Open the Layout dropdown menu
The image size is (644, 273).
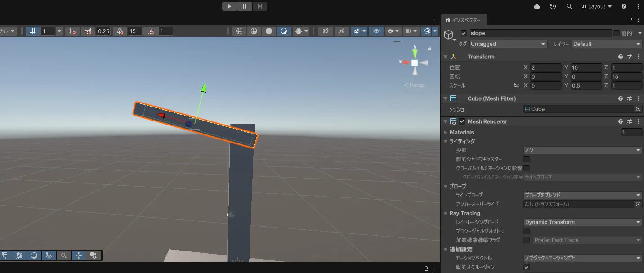(x=596, y=6)
